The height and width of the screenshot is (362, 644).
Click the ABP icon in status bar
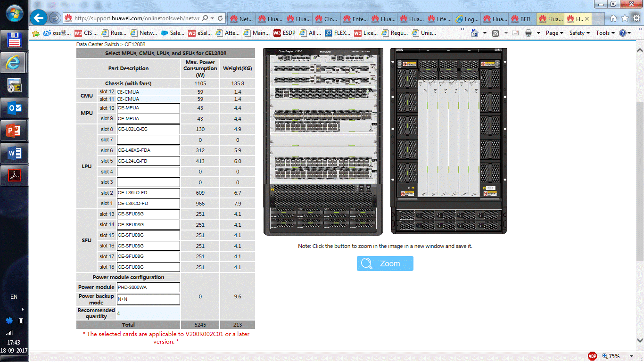593,356
